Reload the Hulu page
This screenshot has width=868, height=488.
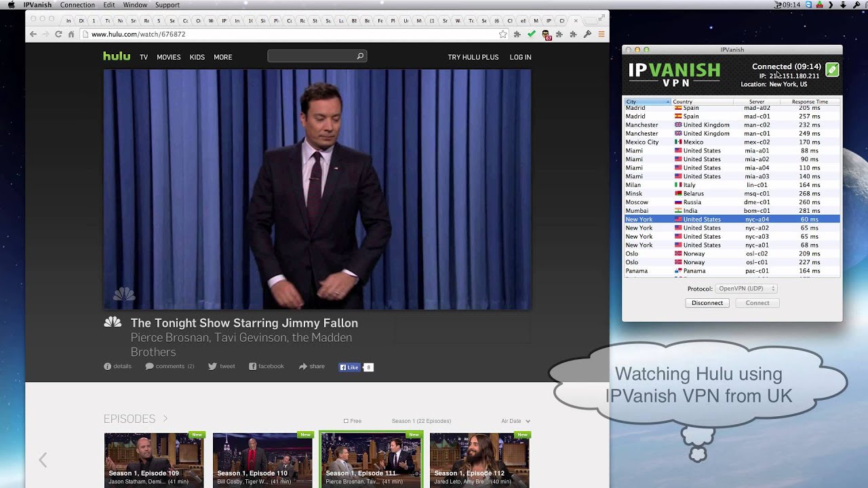pos(58,34)
